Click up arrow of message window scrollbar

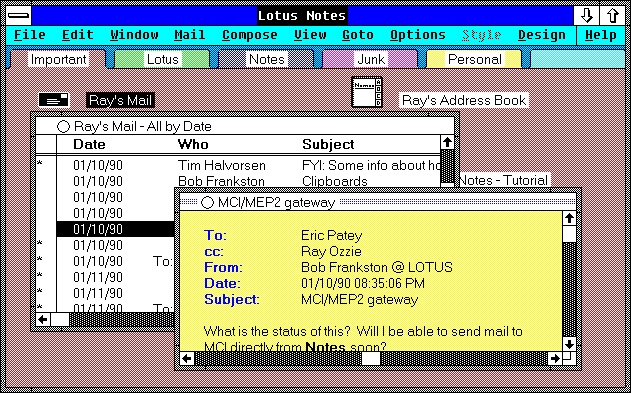[569, 218]
